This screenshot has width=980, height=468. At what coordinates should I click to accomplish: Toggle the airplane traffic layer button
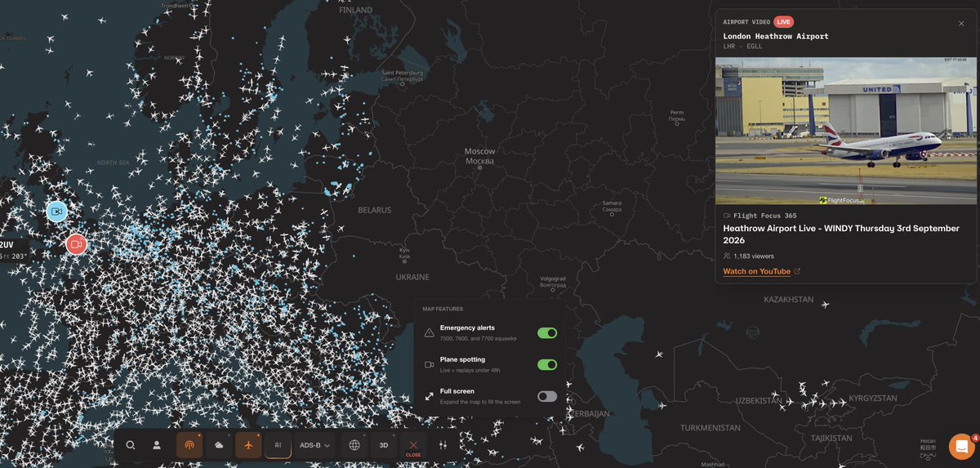pos(248,445)
